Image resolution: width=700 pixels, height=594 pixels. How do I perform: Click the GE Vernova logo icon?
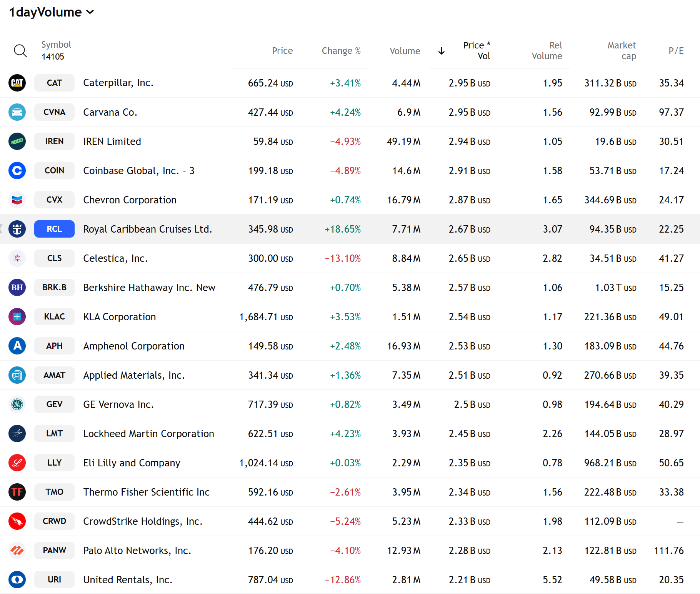[17, 404]
